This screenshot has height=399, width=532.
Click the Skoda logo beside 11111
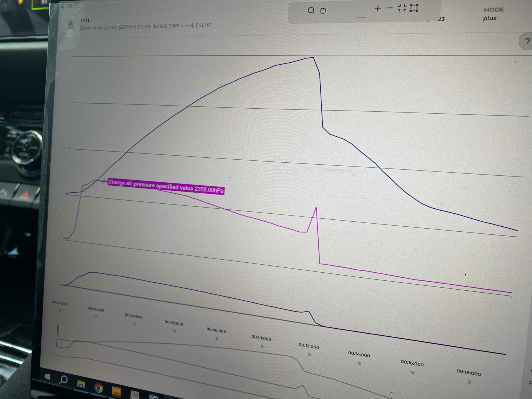click(71, 24)
